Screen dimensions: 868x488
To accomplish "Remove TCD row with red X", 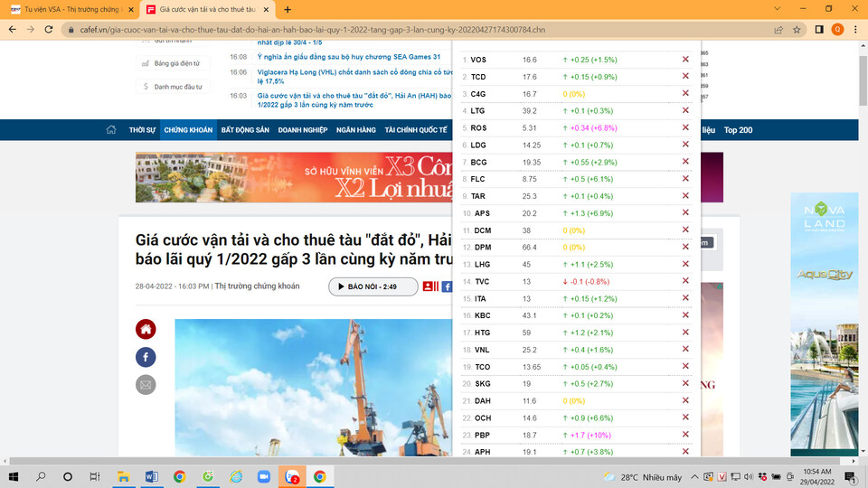I will pos(685,76).
